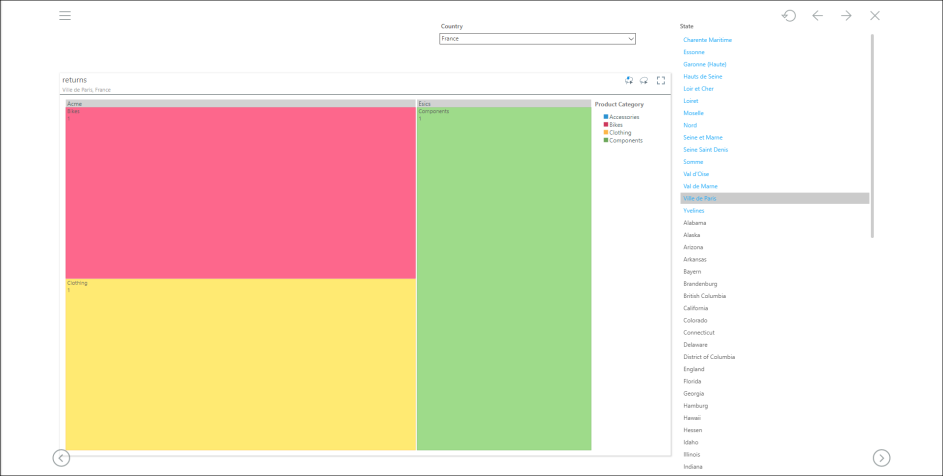943x476 pixels.
Task: Select Yvelines in the State slicer
Action: 694,211
